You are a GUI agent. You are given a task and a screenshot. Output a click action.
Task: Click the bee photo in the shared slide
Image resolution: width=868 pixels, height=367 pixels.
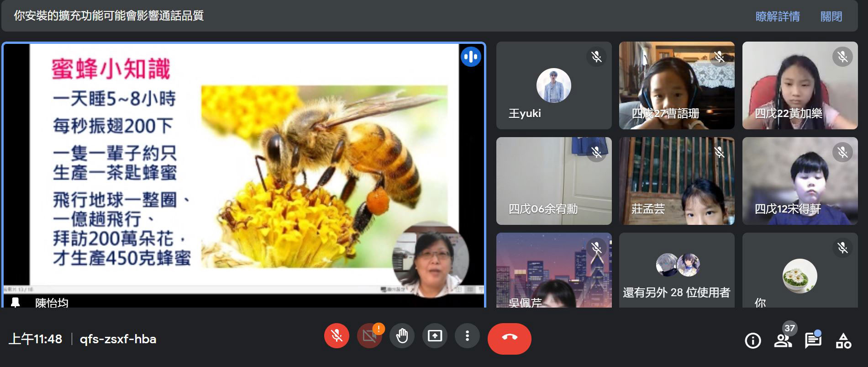[324, 177]
